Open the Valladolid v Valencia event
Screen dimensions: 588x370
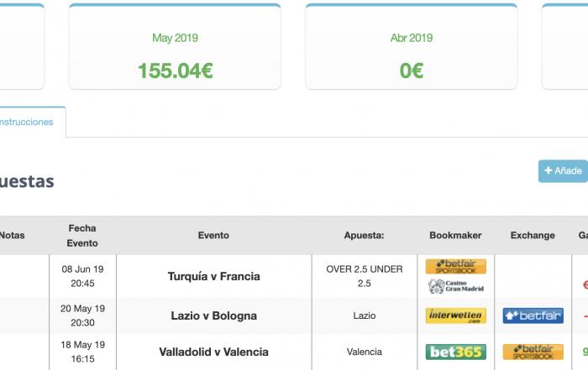tap(213, 352)
